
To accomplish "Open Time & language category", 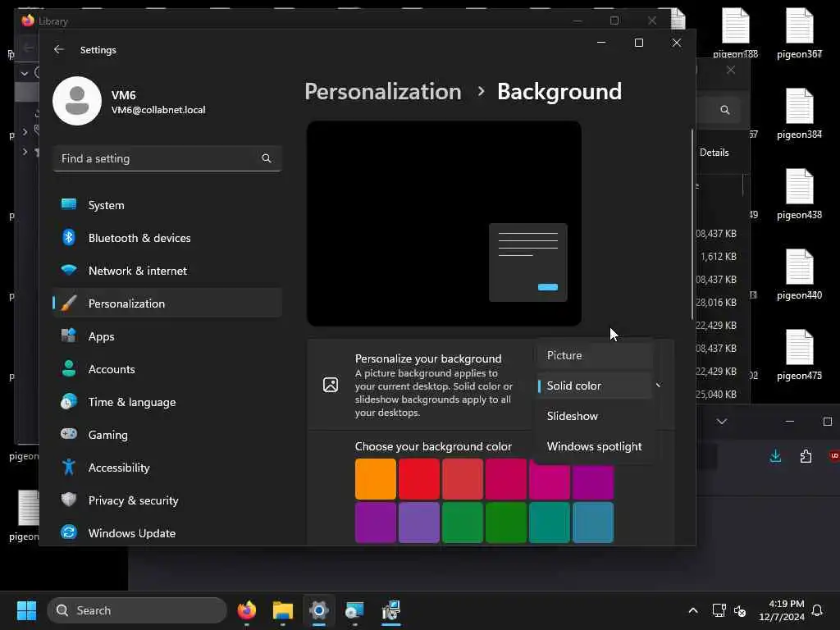I will 167,401.
